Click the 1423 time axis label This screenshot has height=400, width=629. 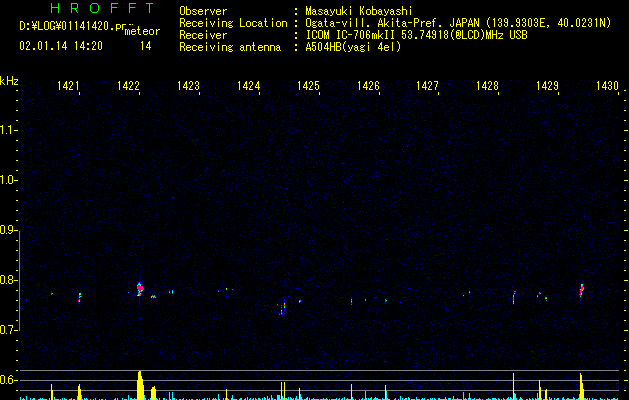tap(188, 85)
